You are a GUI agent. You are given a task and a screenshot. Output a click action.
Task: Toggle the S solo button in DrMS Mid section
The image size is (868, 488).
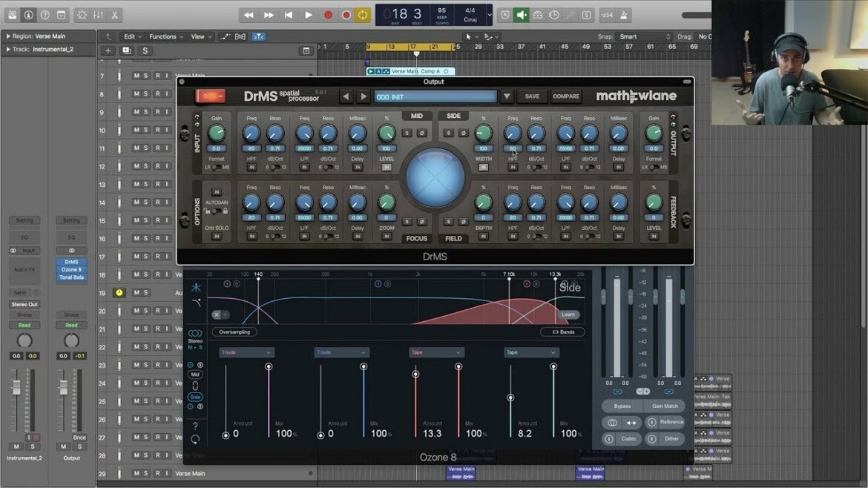point(406,133)
